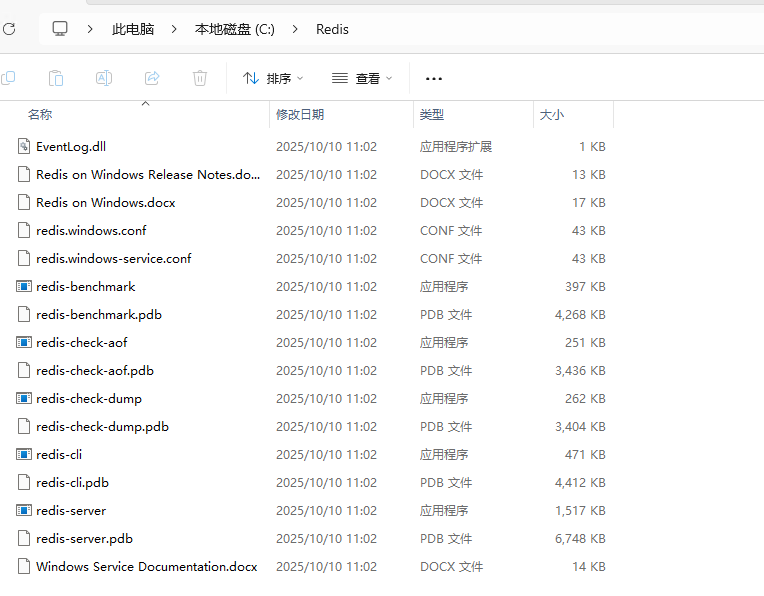Click the redis-server.pdb file icon
This screenshot has width=764, height=596.
[24, 538]
